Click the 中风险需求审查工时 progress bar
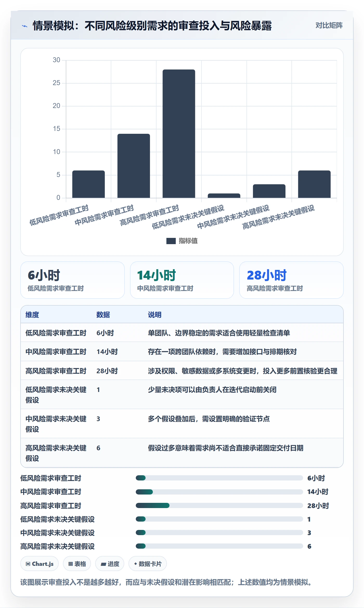 pos(219,492)
